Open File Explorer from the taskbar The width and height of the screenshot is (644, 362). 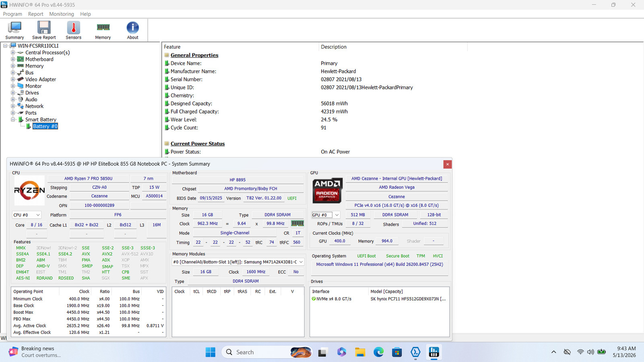(x=360, y=352)
